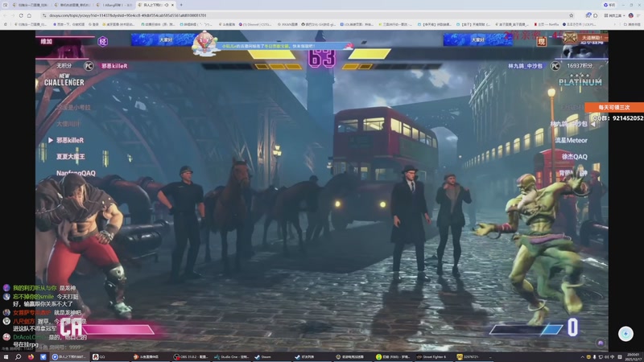The image size is (644, 362).
Task: Switch to the third browser tab
Action: (x=114, y=5)
